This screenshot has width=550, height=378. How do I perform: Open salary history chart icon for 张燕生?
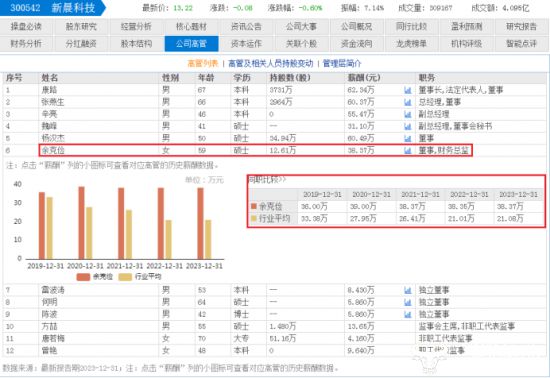[x=408, y=102]
